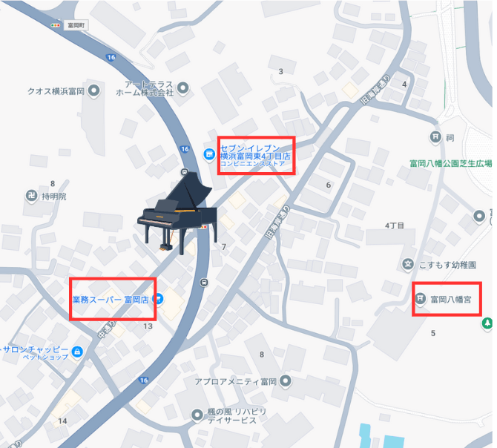Open the セブン-イレブン 横浜富岡東4丁目店 label

[255, 156]
